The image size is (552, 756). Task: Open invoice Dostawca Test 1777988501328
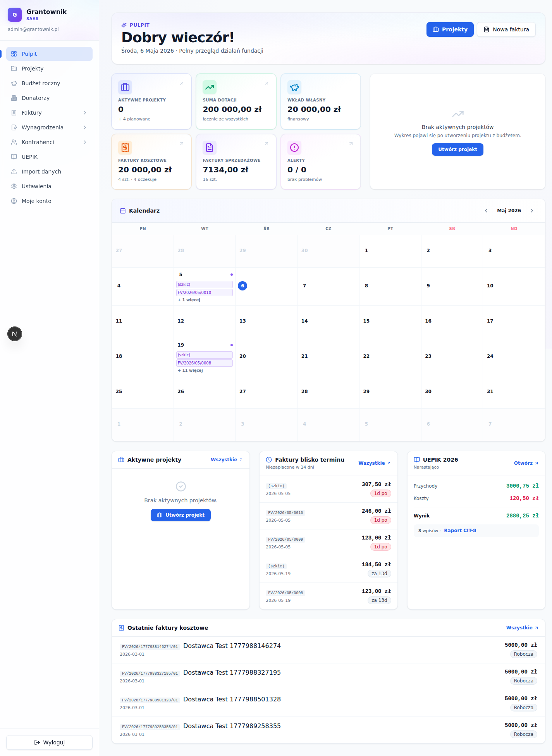tap(328, 703)
